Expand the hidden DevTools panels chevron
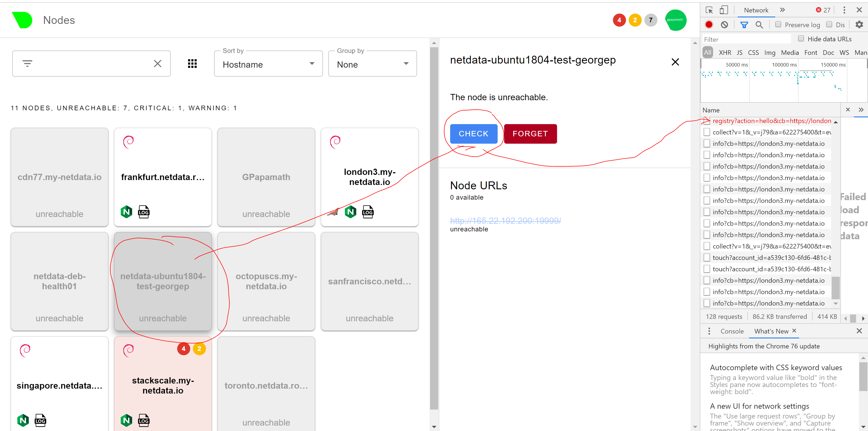868x431 pixels. (783, 10)
